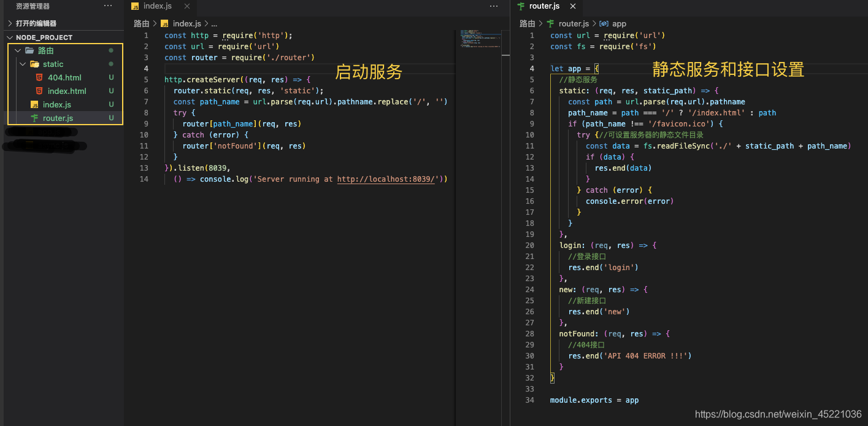The width and height of the screenshot is (868, 426).
Task: Click JS icon in left editor breadcrumb
Action: point(164,23)
